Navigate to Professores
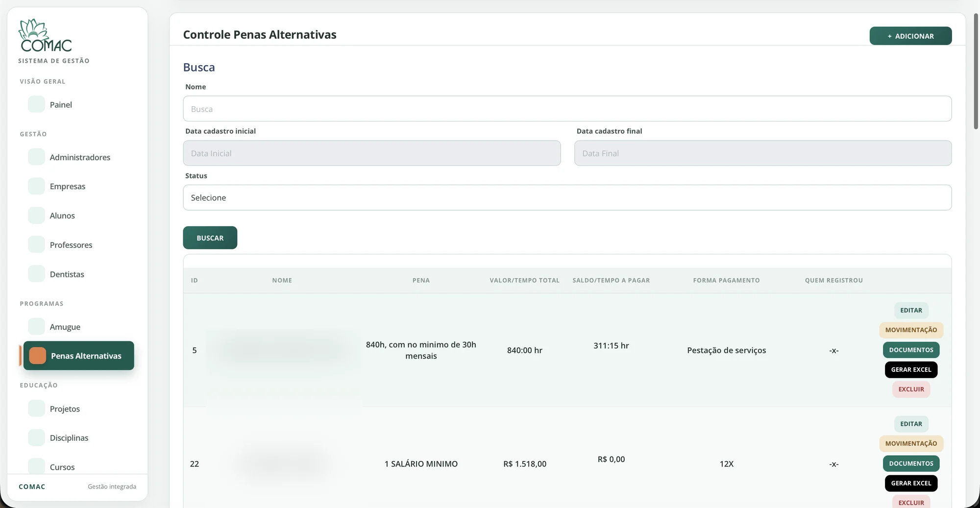 (71, 244)
